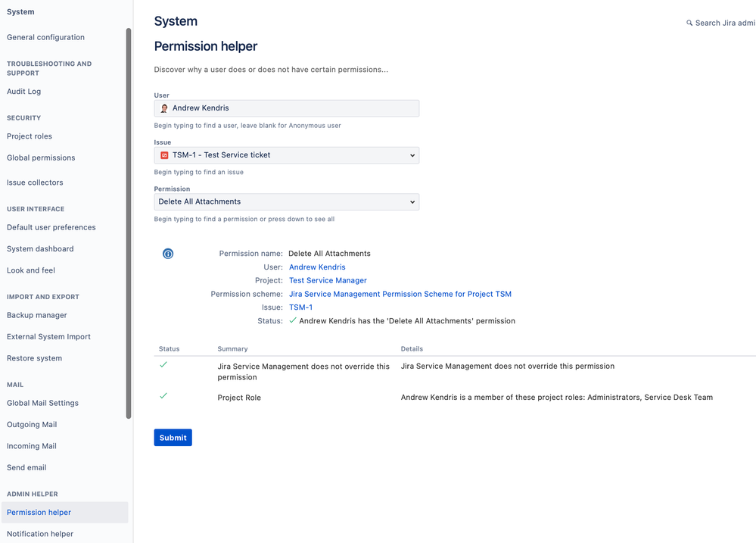
Task: Open External System Import in sidebar
Action: click(x=48, y=337)
